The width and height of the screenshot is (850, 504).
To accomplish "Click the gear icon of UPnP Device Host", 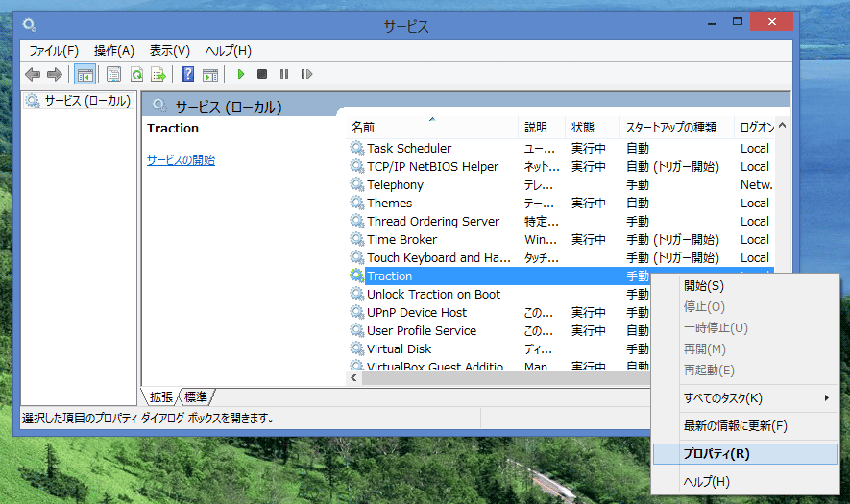I will point(356,312).
